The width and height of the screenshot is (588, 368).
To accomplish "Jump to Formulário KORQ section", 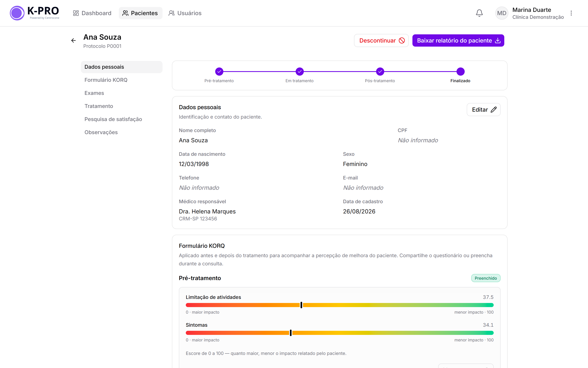I will 121,80.
